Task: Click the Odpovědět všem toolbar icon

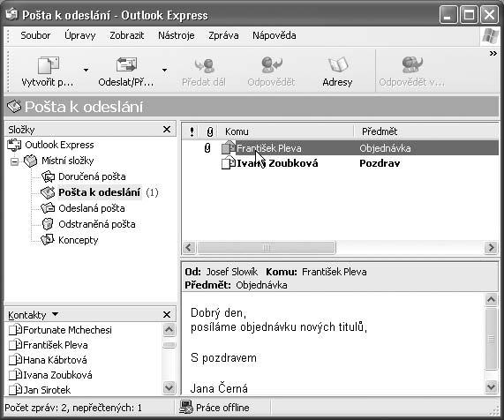Action: (412, 64)
